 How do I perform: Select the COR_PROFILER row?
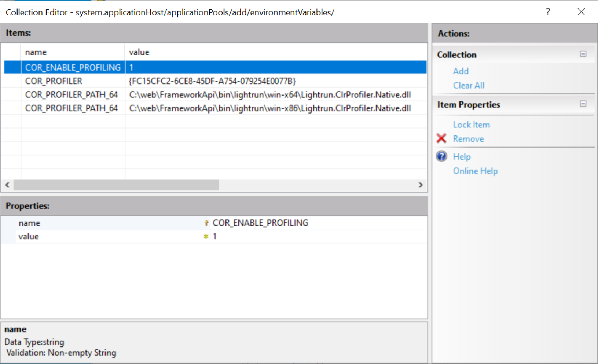point(54,81)
